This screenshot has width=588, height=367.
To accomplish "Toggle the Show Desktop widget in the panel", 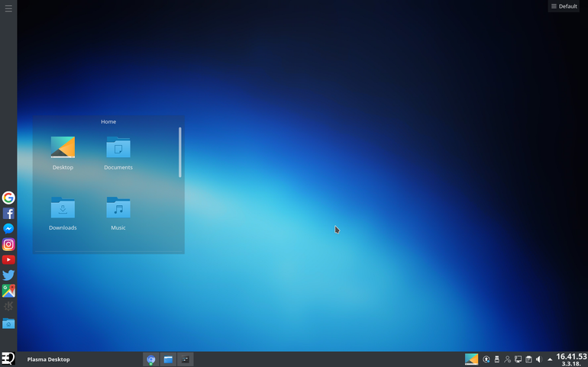I will pyautogui.click(x=471, y=359).
